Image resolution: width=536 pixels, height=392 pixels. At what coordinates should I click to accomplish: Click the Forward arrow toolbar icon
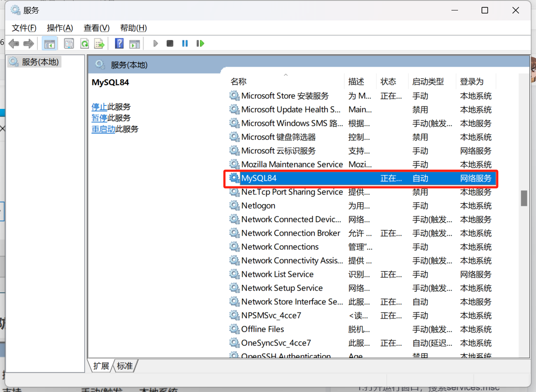(x=29, y=44)
